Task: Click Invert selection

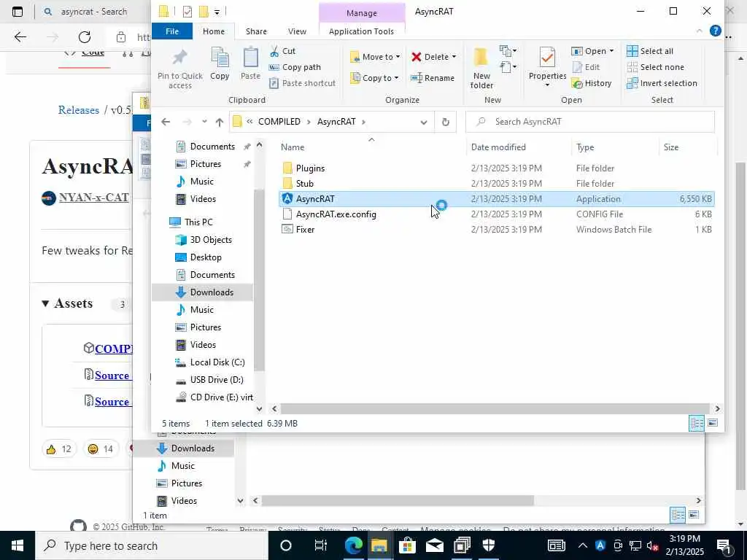Action: tap(662, 83)
